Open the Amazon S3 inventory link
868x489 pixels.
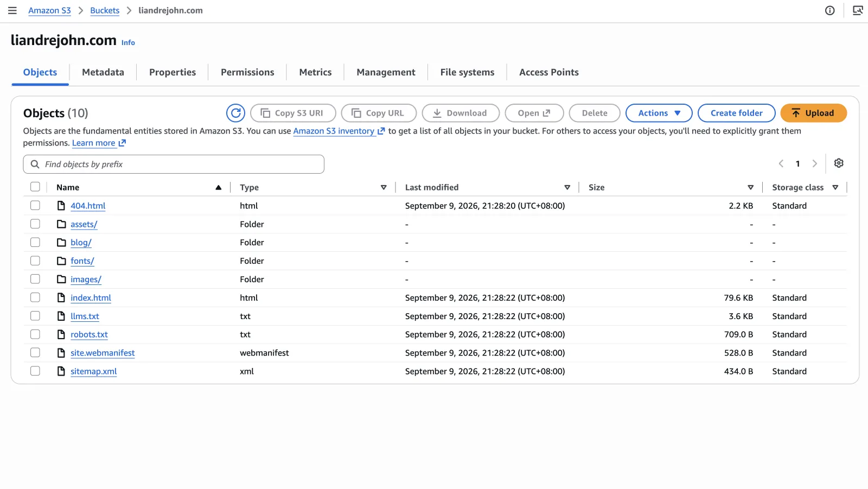pos(334,131)
